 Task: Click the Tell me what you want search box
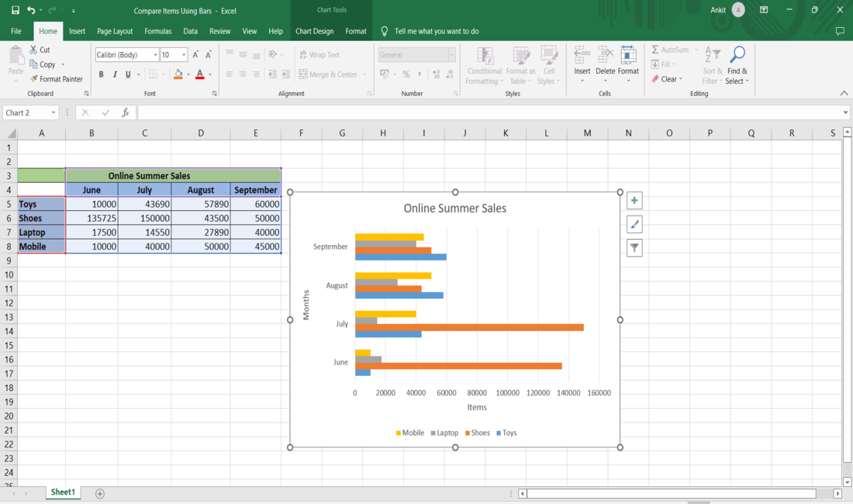pos(436,31)
